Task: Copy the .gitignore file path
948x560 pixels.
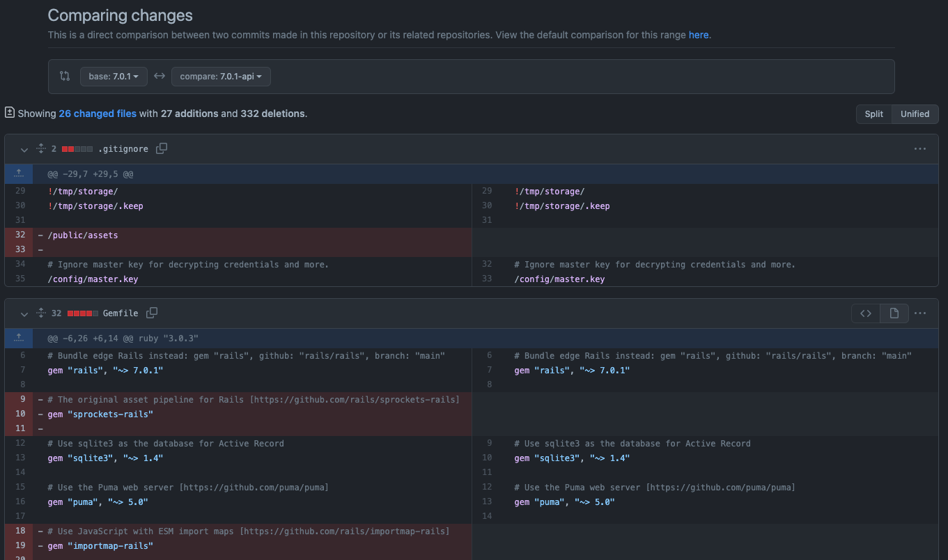Action: pyautogui.click(x=162, y=149)
